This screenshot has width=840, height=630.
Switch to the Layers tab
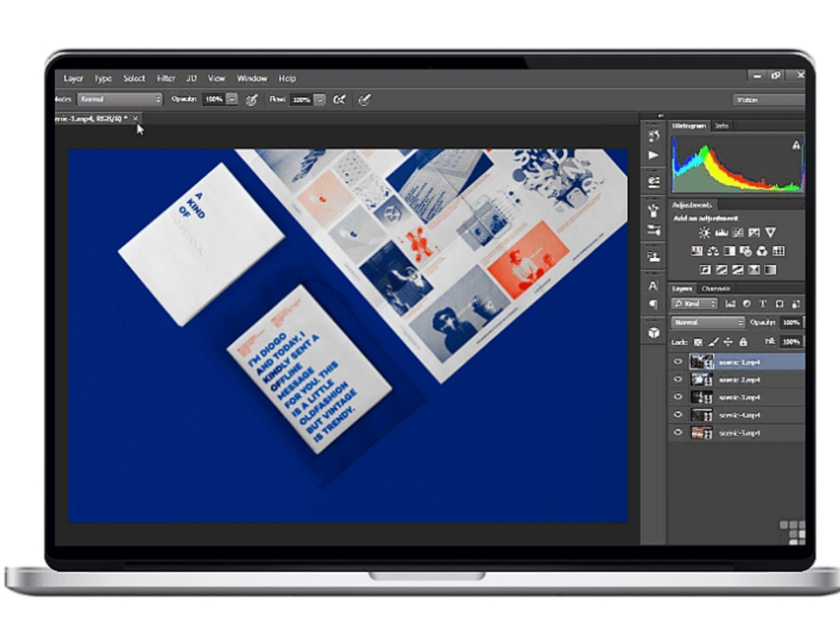682,288
